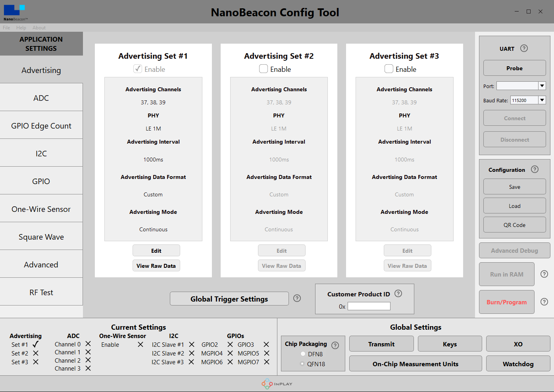Image resolution: width=554 pixels, height=392 pixels.
Task: Open the One-Wire Sensor settings tab
Action: coord(41,209)
